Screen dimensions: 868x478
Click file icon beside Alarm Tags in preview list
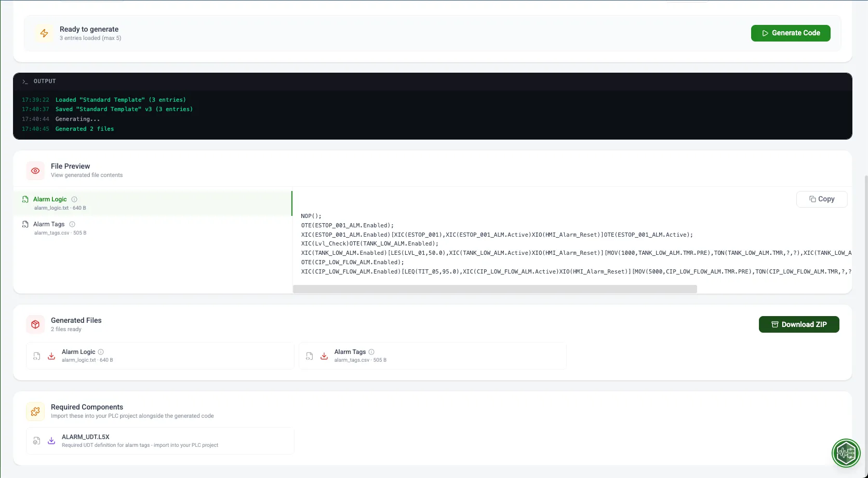point(25,224)
